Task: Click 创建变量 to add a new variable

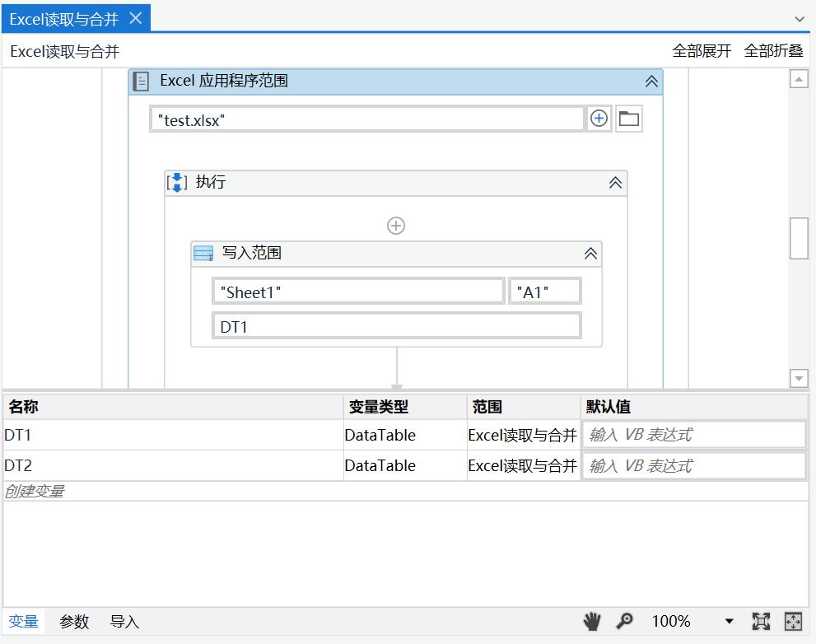Action: pyautogui.click(x=33, y=490)
